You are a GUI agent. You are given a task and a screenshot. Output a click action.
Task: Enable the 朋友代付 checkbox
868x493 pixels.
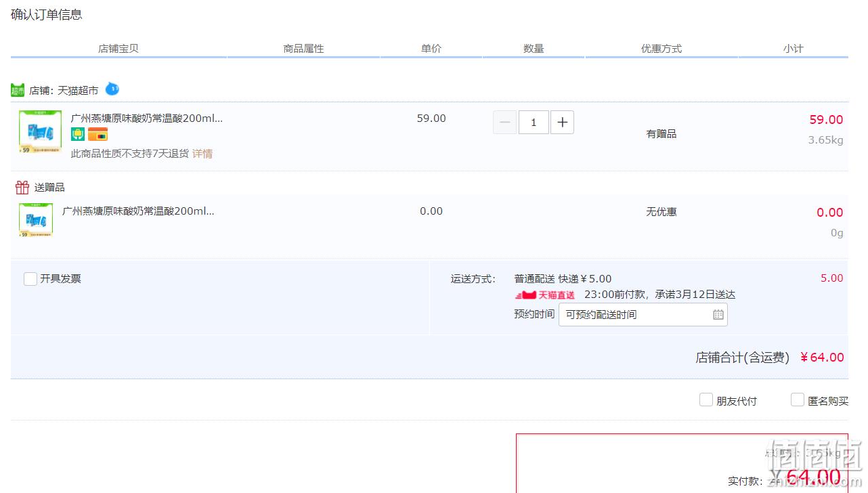[706, 400]
